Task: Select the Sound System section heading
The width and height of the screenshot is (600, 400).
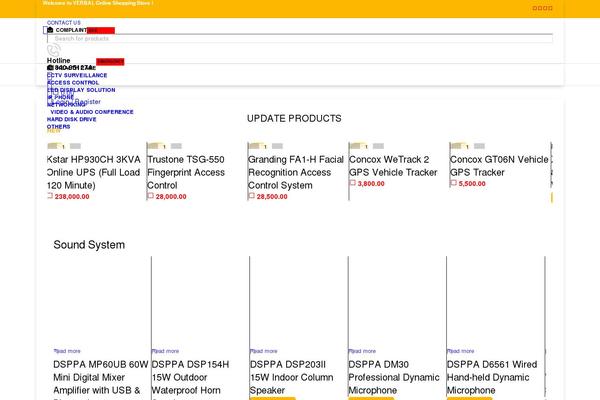Action: click(x=89, y=245)
